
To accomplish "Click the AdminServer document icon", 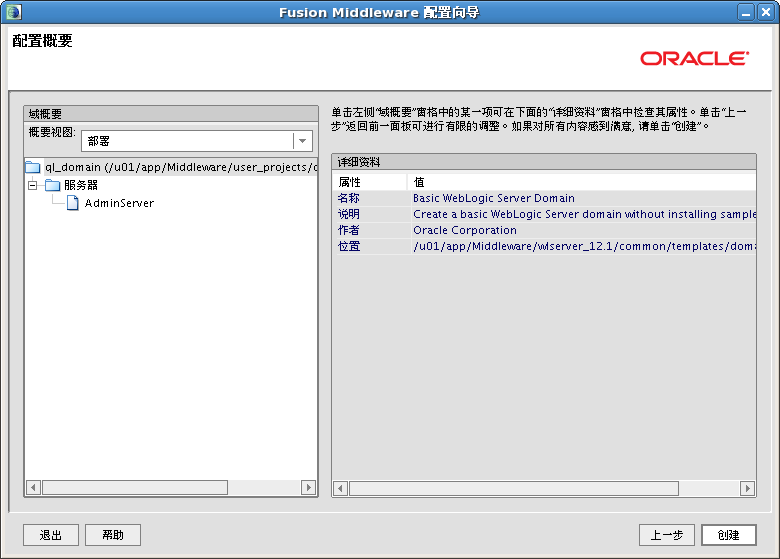I will pyautogui.click(x=73, y=203).
